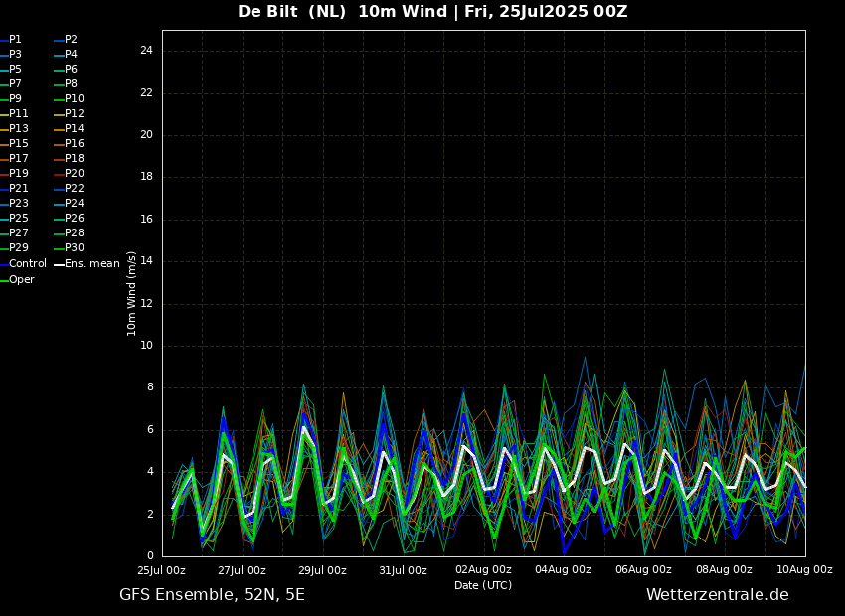Screen dimensions: 845x616
Task: Click the P25 legend label
Action: 18,219
